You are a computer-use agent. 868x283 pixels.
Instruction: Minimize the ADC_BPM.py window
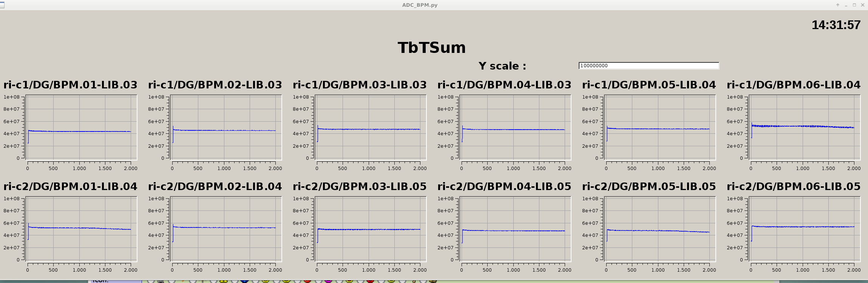846,5
